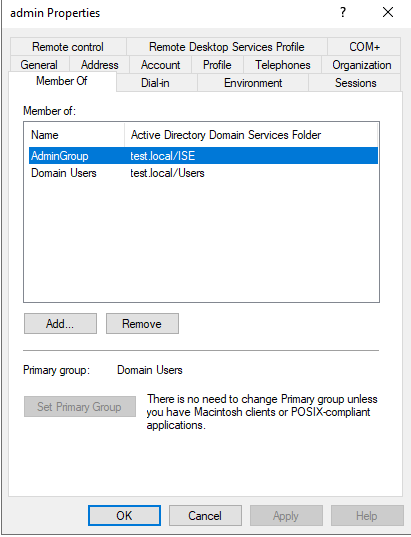Image resolution: width=411 pixels, height=537 pixels.
Task: Click the test.local/ISE folder cell
Action: point(163,156)
